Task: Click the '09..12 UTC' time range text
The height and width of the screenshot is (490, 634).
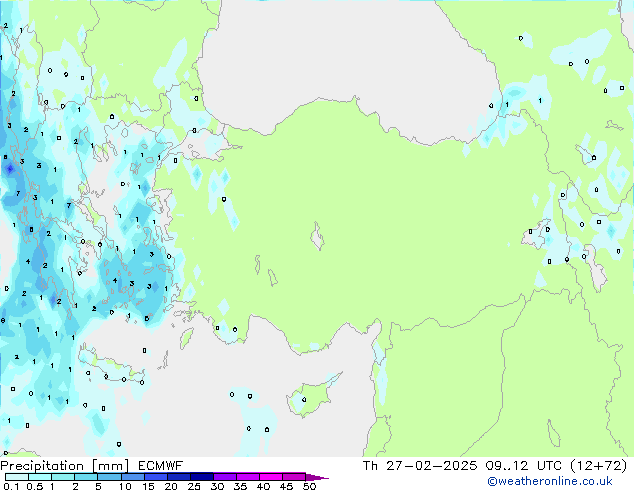Action: 524,466
